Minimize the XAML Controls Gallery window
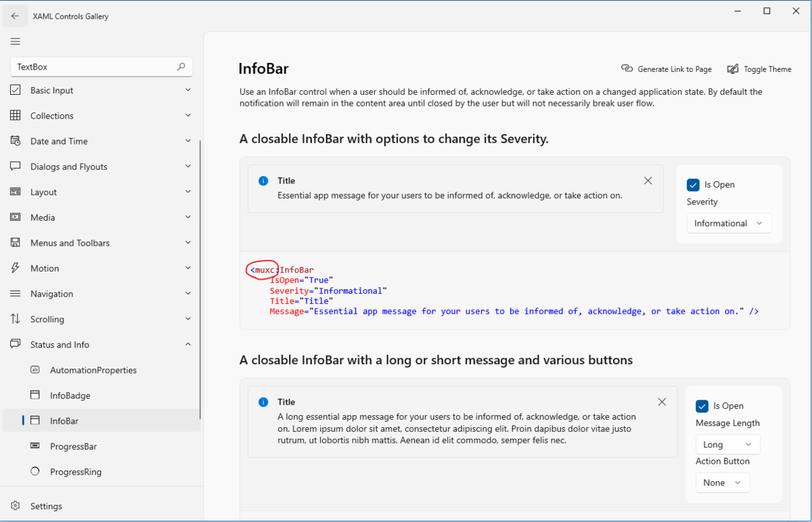Image resolution: width=812 pixels, height=522 pixels. (737, 11)
